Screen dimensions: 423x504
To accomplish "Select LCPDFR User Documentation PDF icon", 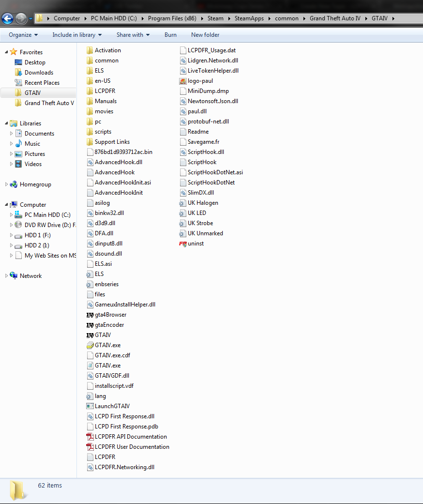I will 90,447.
